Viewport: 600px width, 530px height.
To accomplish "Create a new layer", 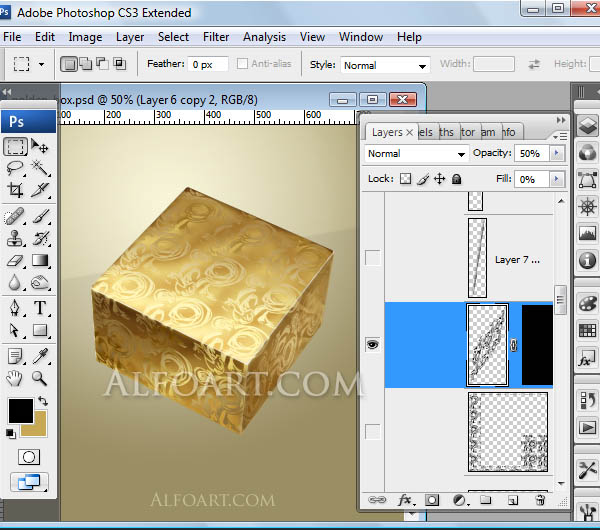I will pyautogui.click(x=513, y=500).
